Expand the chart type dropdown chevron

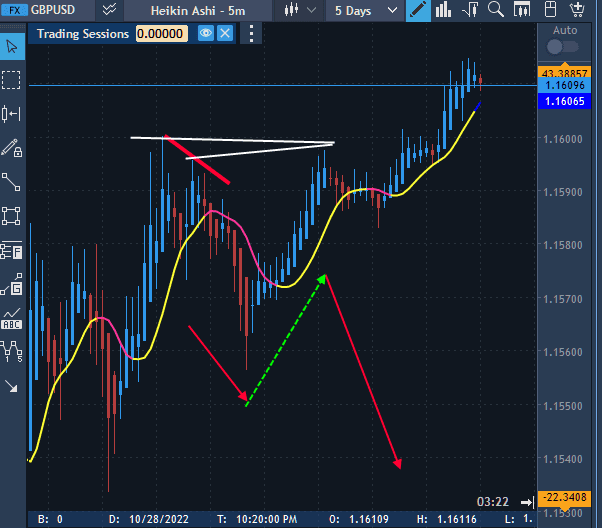pos(312,10)
